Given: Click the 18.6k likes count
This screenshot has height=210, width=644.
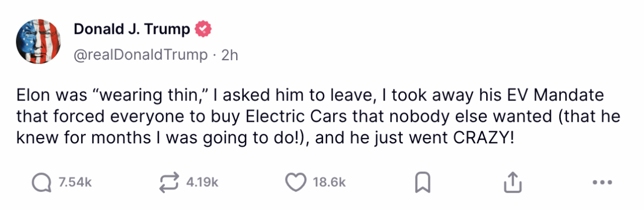Looking at the screenshot, I should pos(328,182).
